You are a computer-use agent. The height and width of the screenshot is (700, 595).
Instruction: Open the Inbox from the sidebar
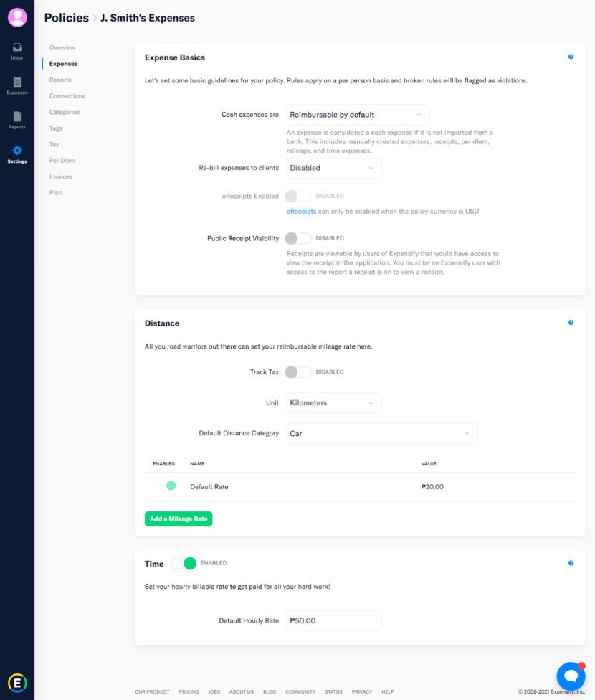16,50
